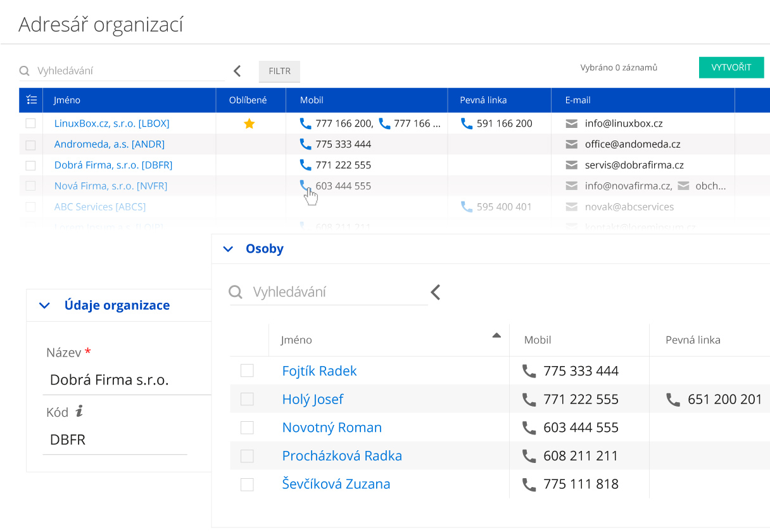Collapse the top search bar with the arrow
This screenshot has height=532, width=770.
(x=237, y=71)
